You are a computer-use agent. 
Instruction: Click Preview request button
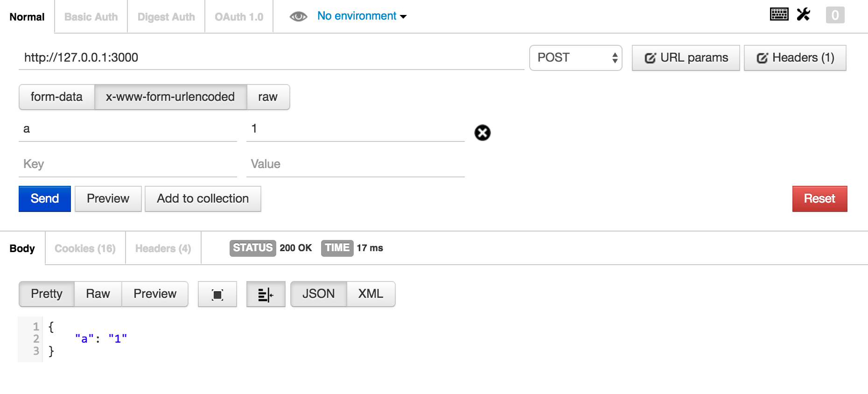tap(108, 199)
